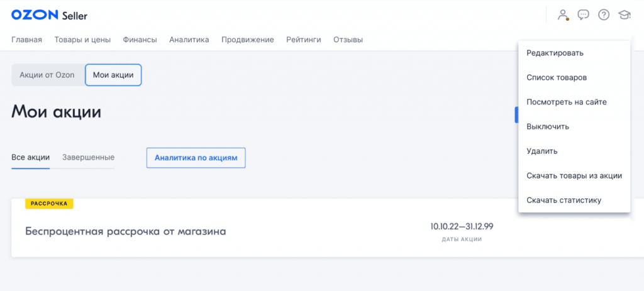
Task: Select Список товаров in the menu
Action: click(557, 77)
